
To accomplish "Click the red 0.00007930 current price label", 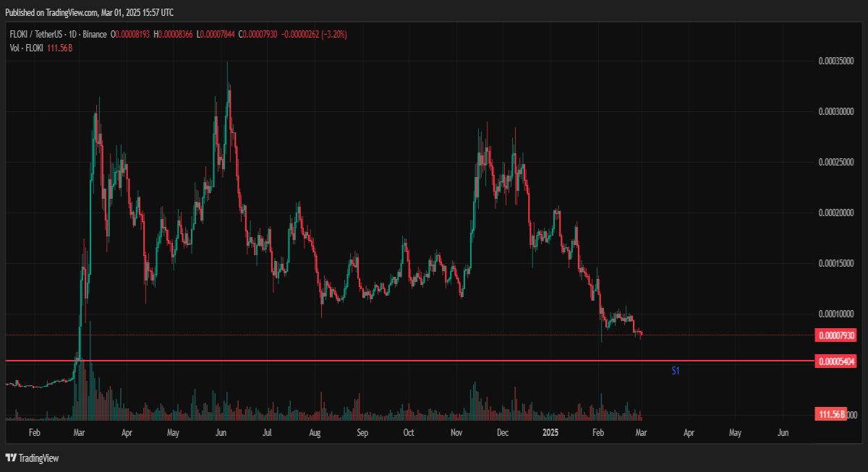I will click(x=836, y=335).
